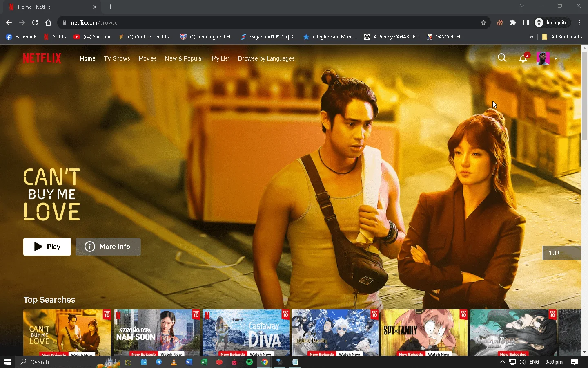Open the A Pen by VAGABOND bookmark
Viewport: 588px width, 368px height.
click(x=392, y=37)
